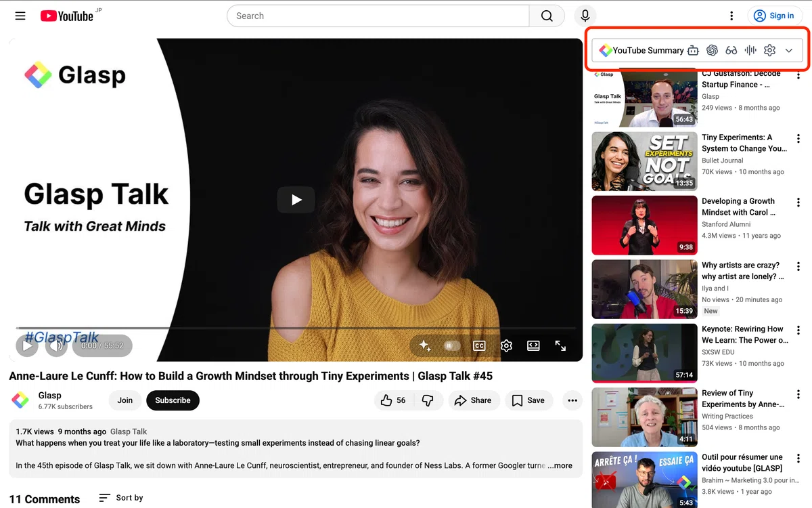
Task: Click the Join button
Action: click(125, 400)
